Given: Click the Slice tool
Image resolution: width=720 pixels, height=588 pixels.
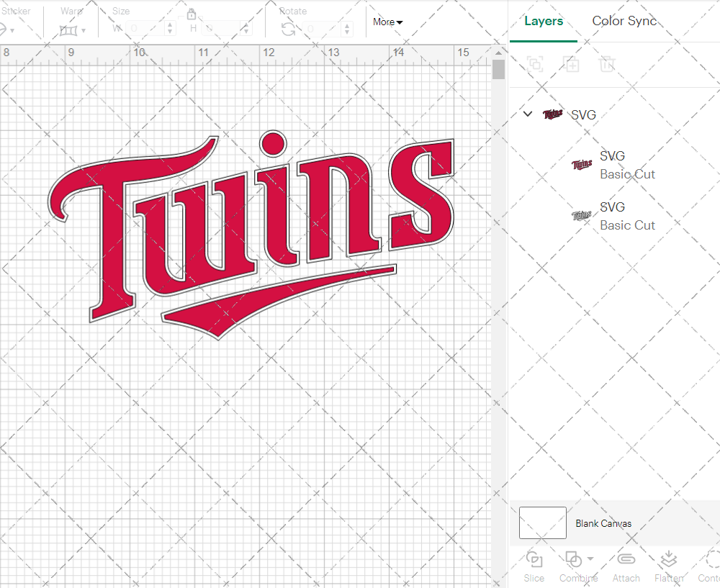Looking at the screenshot, I should click(534, 567).
